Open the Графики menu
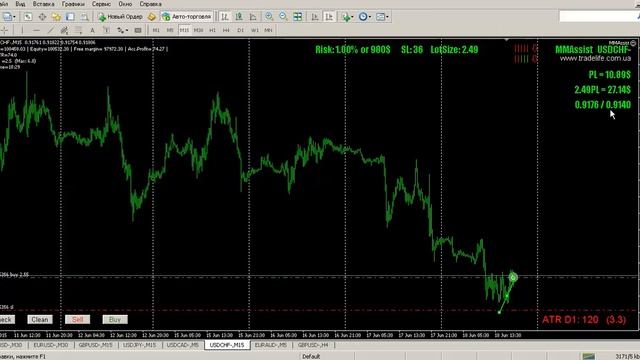The image size is (640, 360). pyautogui.click(x=73, y=4)
